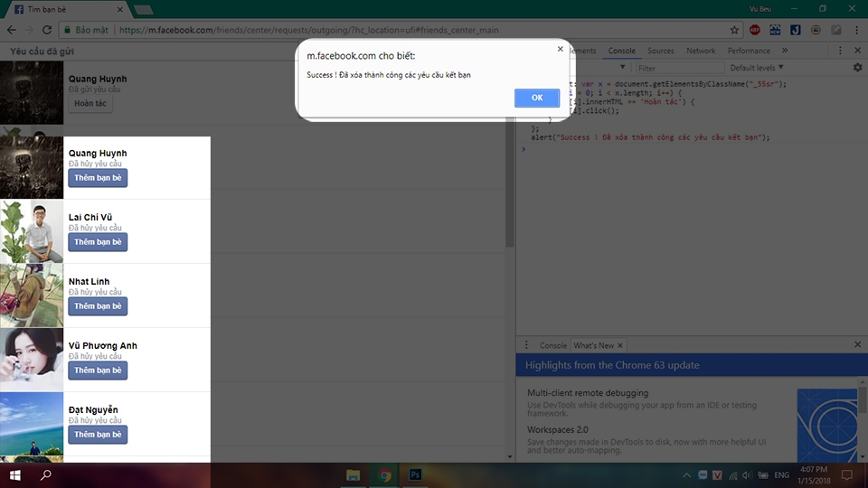868x488 pixels.
Task: Click page scrollbar down arrow
Action: [x=509, y=456]
